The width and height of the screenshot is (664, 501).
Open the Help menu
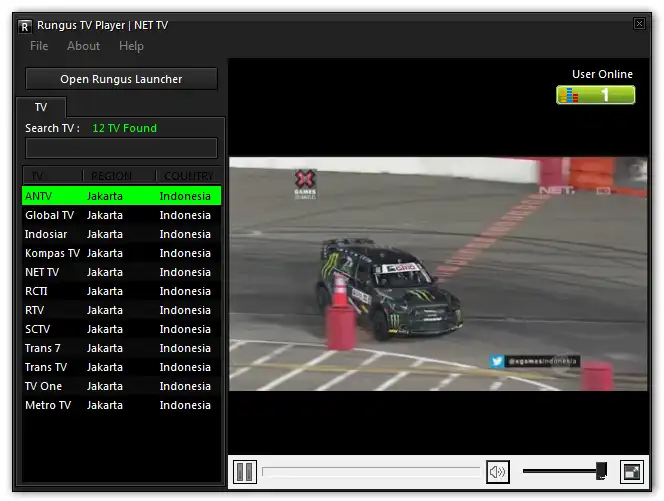point(131,46)
